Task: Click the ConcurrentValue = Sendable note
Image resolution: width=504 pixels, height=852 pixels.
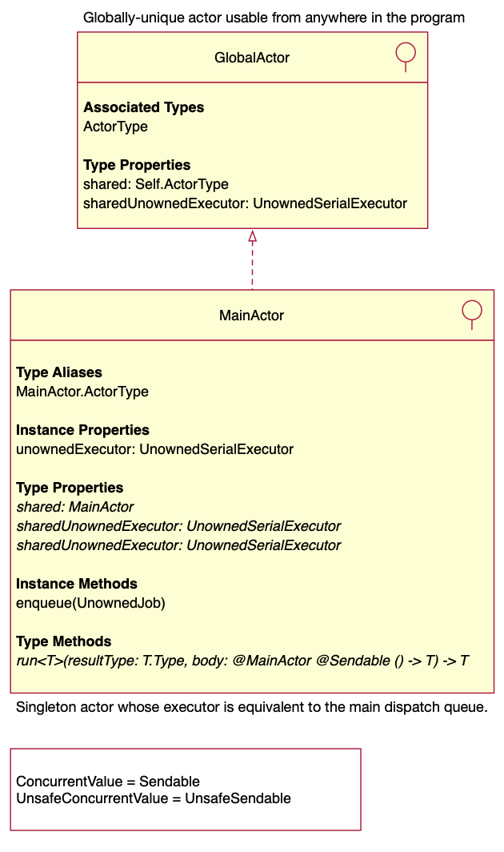Action: click(x=108, y=782)
